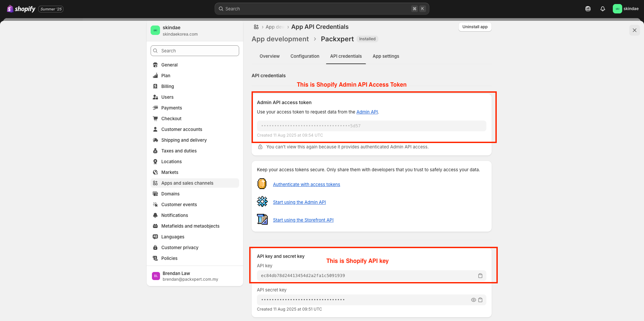Open the Customer events icon
644x321 pixels.
(x=155, y=204)
